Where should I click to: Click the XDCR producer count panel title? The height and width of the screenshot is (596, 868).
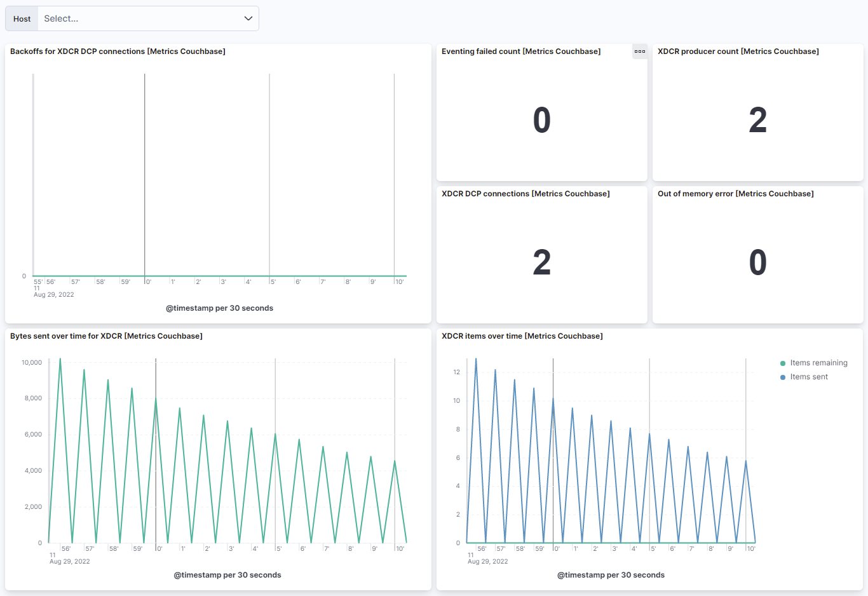pyautogui.click(x=738, y=51)
